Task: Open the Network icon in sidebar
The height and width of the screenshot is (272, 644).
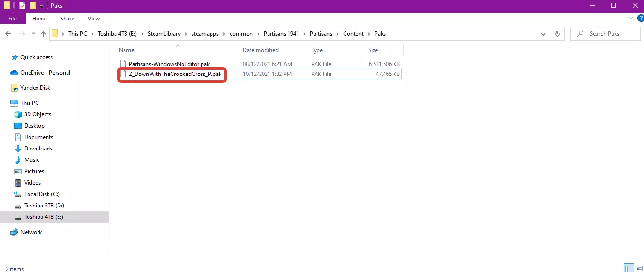Action: (x=14, y=232)
